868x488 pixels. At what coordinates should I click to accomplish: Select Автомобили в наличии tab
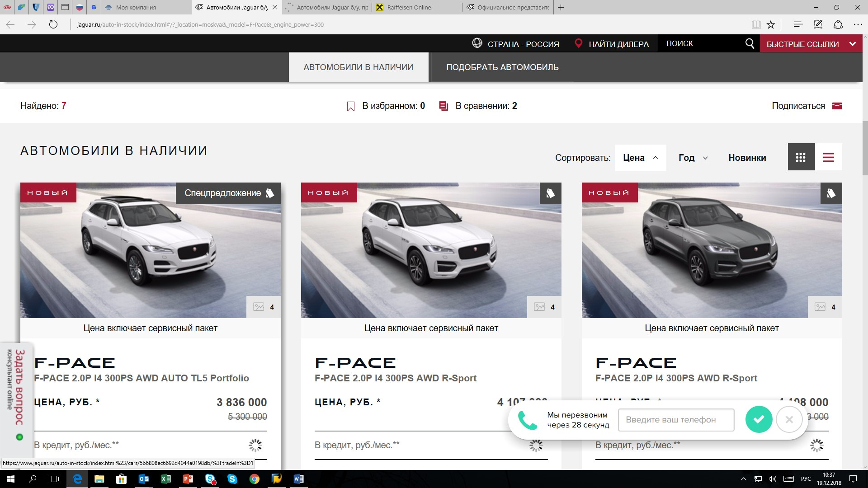pos(359,67)
